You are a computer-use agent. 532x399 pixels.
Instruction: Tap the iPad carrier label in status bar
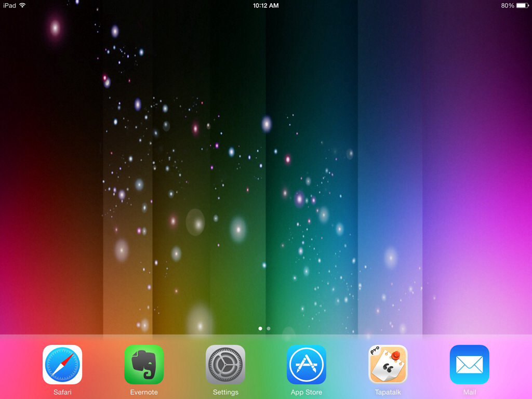click(x=9, y=5)
